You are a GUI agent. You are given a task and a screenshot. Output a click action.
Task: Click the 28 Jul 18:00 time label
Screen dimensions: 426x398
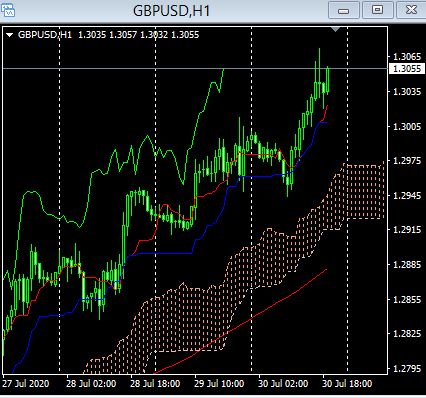pyautogui.click(x=155, y=383)
